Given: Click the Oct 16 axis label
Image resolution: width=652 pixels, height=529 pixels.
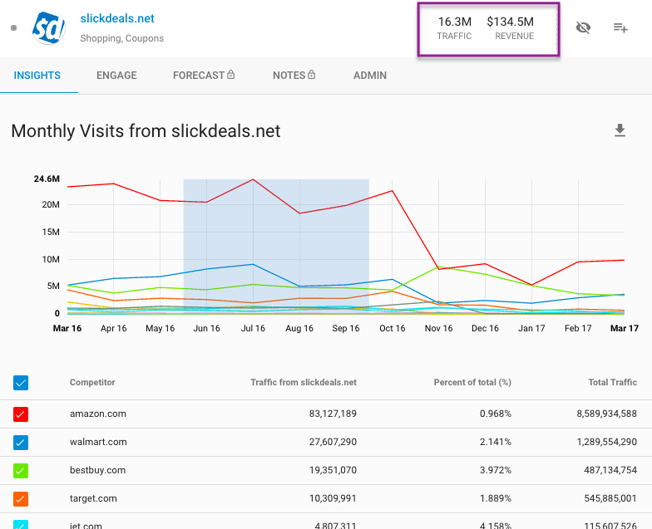Looking at the screenshot, I should 392,328.
